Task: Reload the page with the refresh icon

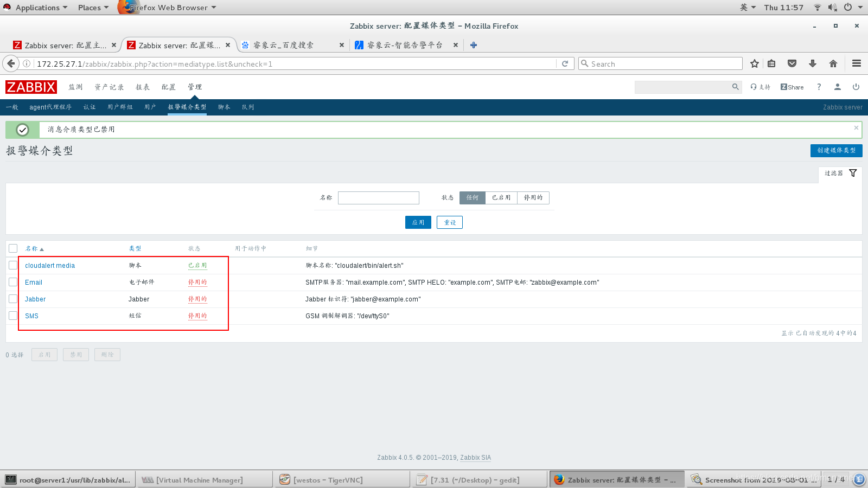Action: [565, 63]
